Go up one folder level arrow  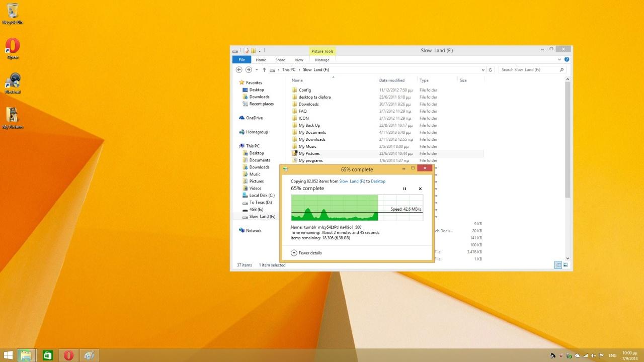tap(264, 70)
